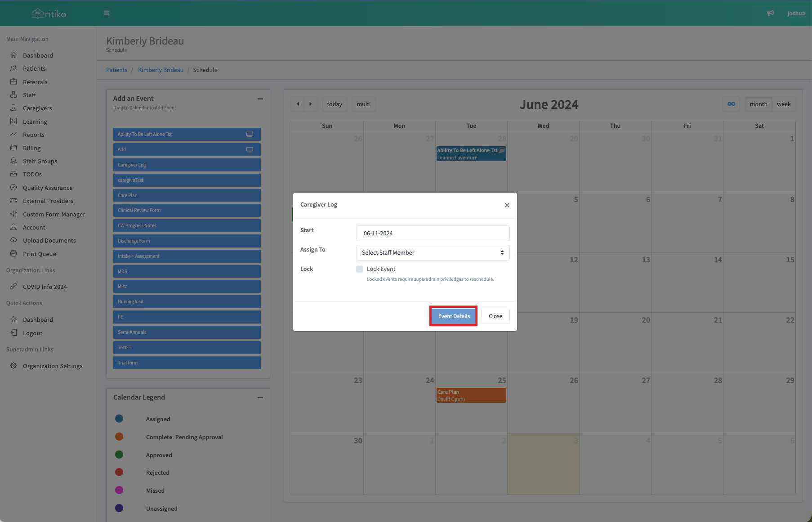The width and height of the screenshot is (812, 522).
Task: Switch calendar to week view
Action: [x=783, y=104]
